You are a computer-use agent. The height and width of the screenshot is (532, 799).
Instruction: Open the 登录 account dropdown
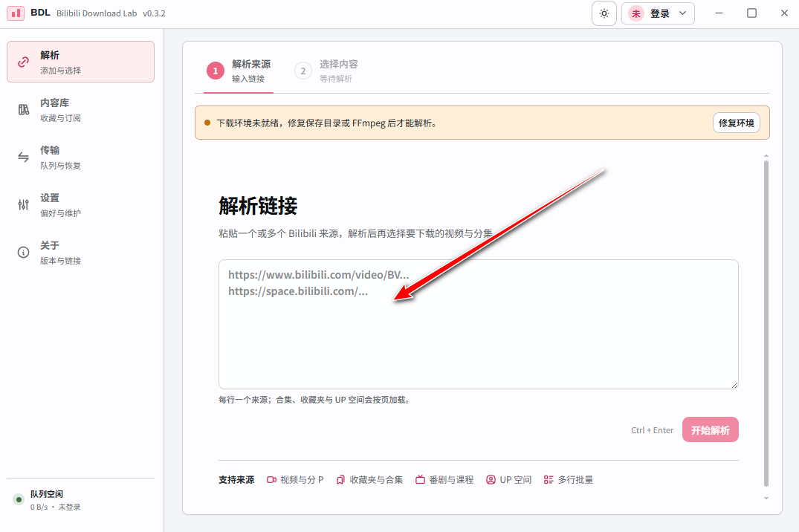point(658,13)
